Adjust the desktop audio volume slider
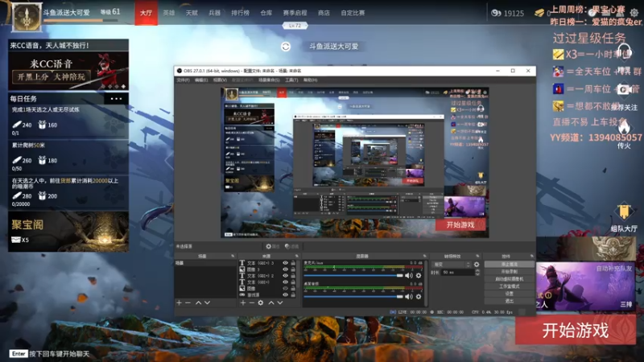 coord(353,296)
